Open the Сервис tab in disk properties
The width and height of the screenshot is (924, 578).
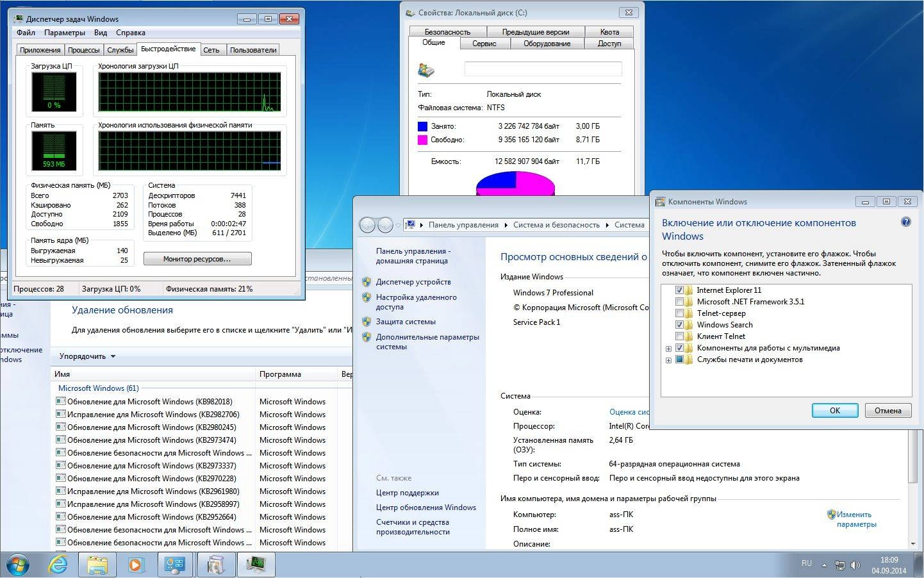[x=484, y=44]
